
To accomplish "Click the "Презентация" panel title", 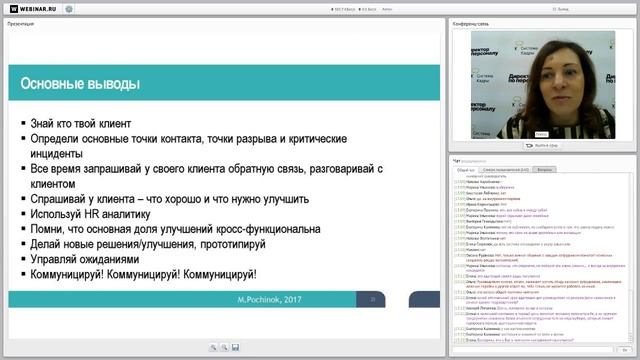I will pyautogui.click(x=21, y=24).
